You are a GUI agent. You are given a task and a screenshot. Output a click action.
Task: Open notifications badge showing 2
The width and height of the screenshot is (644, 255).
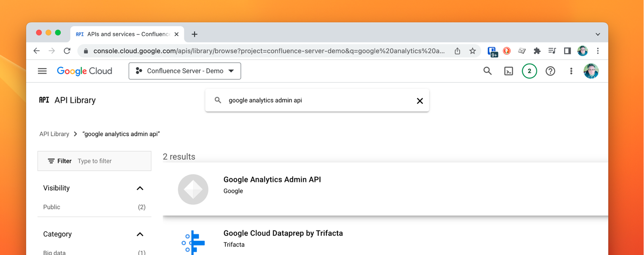point(529,71)
